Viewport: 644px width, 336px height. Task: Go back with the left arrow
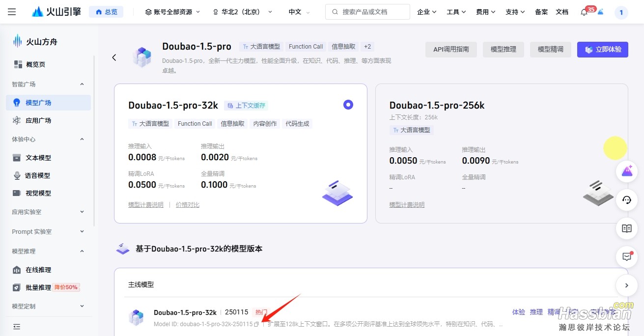(114, 57)
